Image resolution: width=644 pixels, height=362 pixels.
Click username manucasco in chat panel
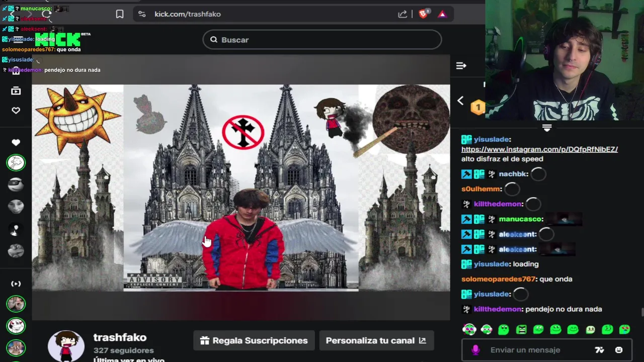[x=520, y=219]
